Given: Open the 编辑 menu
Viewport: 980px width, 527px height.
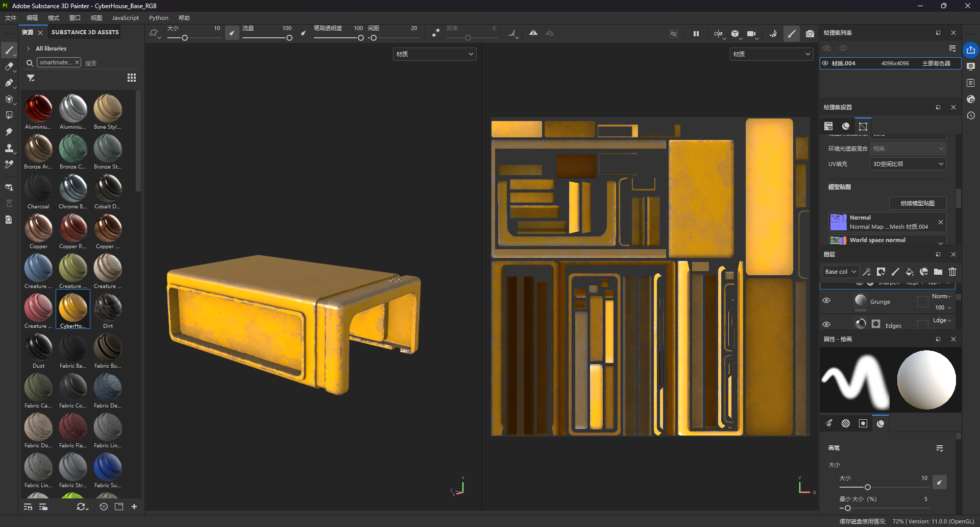Looking at the screenshot, I should coord(32,18).
